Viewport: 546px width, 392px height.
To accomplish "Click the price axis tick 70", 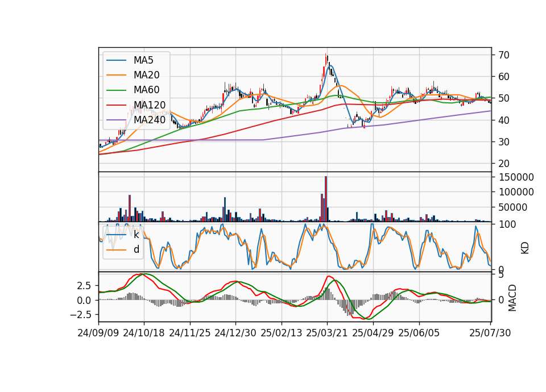I will point(504,55).
